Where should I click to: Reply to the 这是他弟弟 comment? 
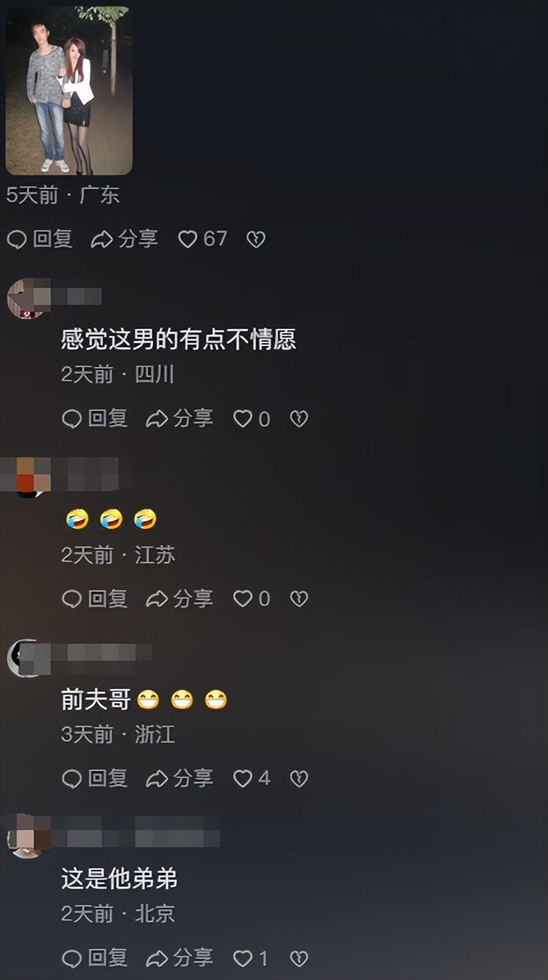95,958
